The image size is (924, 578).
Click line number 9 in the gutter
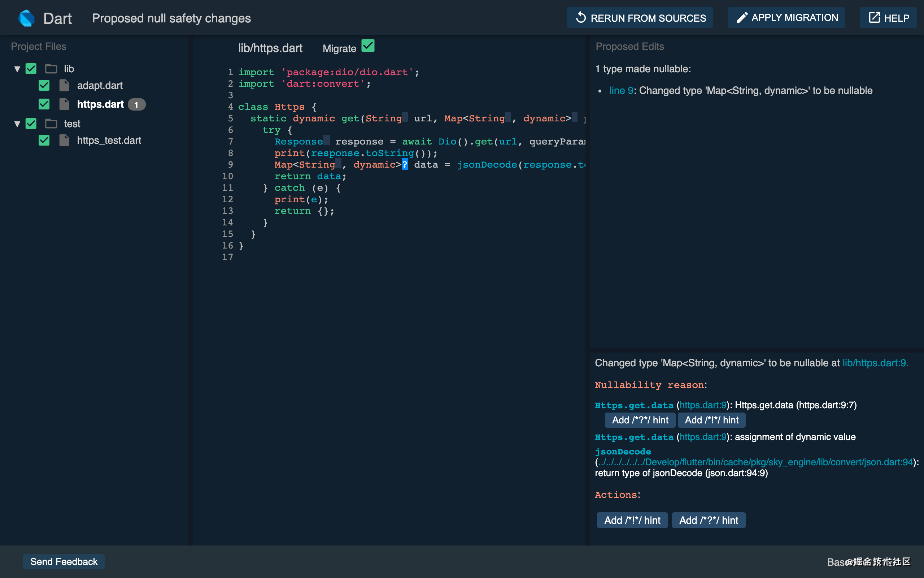pos(231,165)
